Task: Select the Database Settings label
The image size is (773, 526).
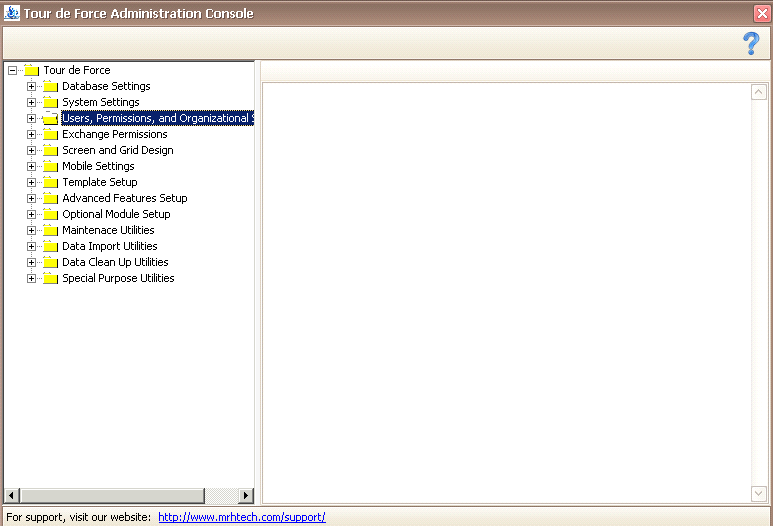Action: [x=106, y=86]
